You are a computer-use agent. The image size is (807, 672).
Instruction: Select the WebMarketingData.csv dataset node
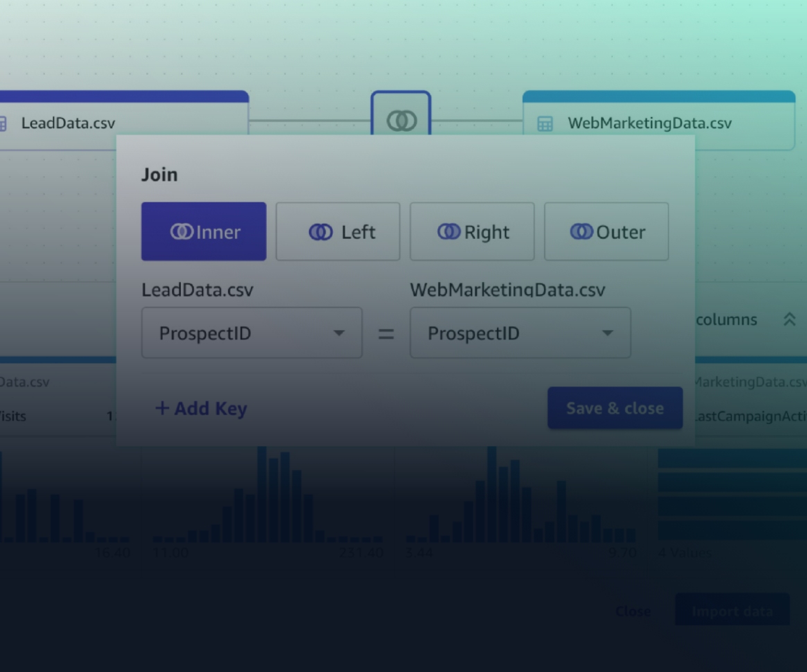pyautogui.click(x=659, y=121)
